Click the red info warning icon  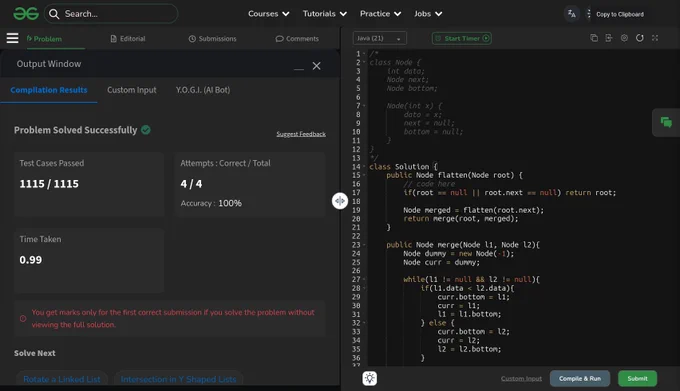(23, 319)
